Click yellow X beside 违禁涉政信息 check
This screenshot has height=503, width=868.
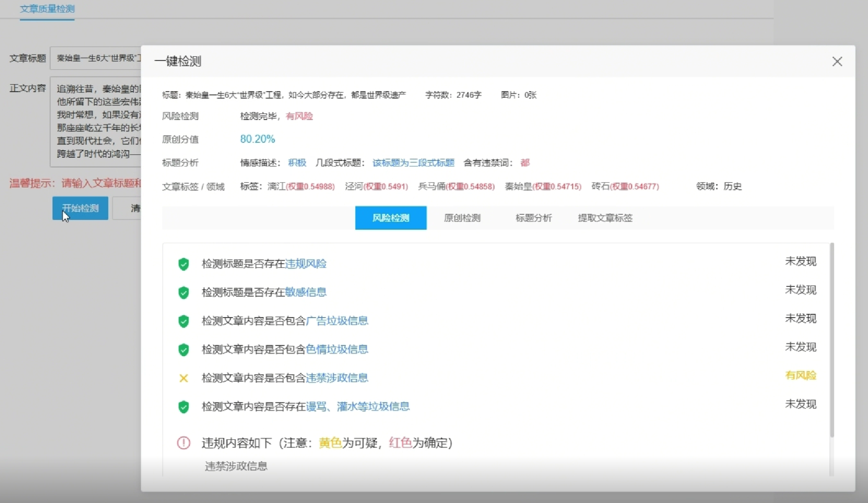point(184,378)
